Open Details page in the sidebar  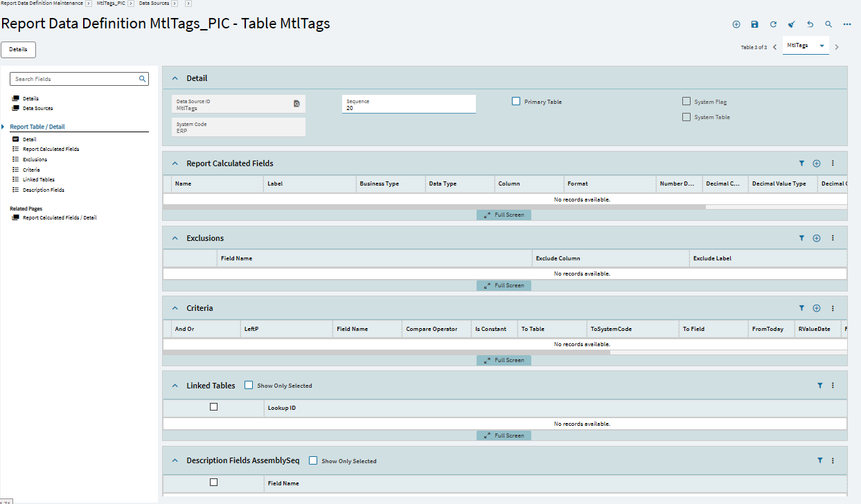[30, 98]
